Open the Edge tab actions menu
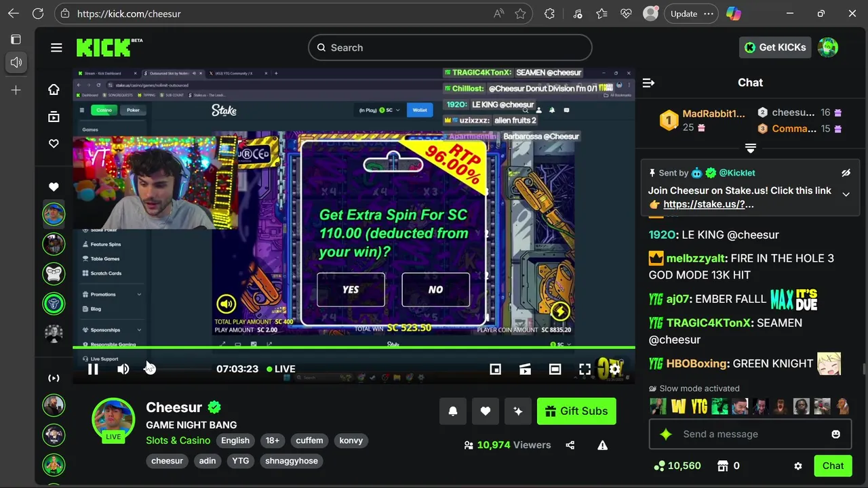This screenshot has height=488, width=868. (x=16, y=39)
